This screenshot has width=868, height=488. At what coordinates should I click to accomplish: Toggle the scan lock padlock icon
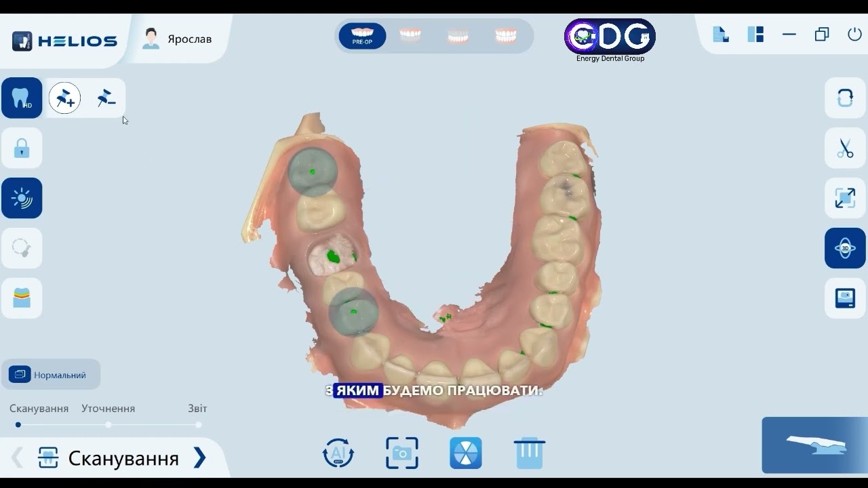point(22,148)
